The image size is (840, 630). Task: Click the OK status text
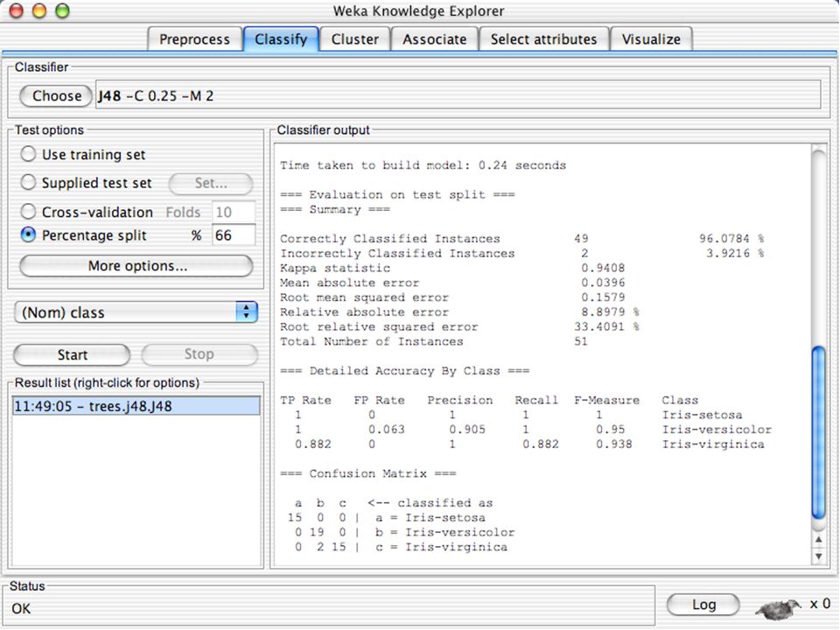click(21, 609)
